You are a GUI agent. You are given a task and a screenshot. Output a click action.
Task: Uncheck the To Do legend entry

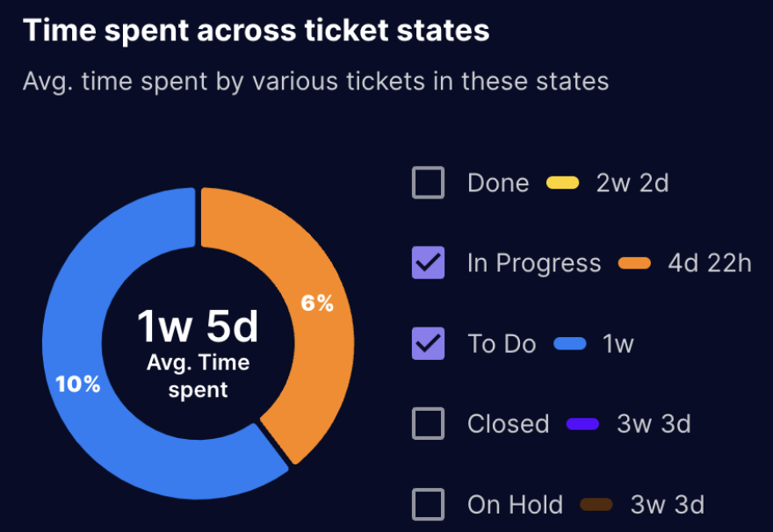(428, 343)
